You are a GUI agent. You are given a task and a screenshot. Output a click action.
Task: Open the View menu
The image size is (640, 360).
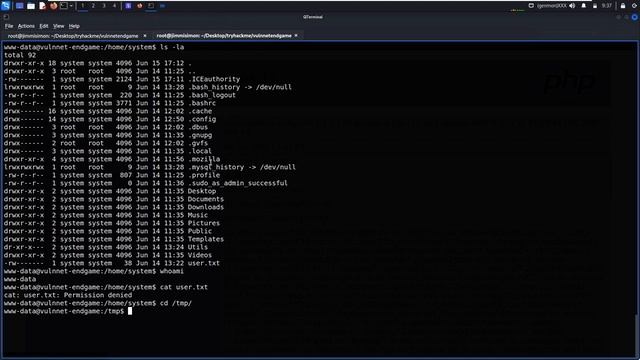click(58, 26)
